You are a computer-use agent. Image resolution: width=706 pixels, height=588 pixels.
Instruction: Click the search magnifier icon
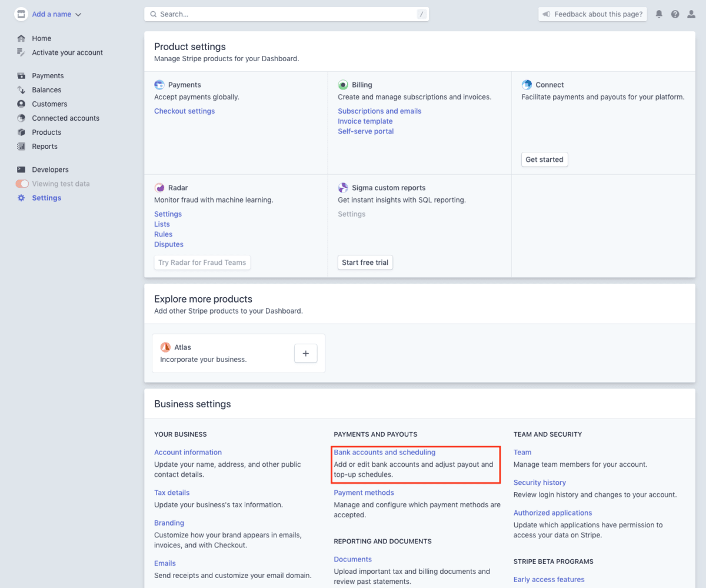point(154,14)
